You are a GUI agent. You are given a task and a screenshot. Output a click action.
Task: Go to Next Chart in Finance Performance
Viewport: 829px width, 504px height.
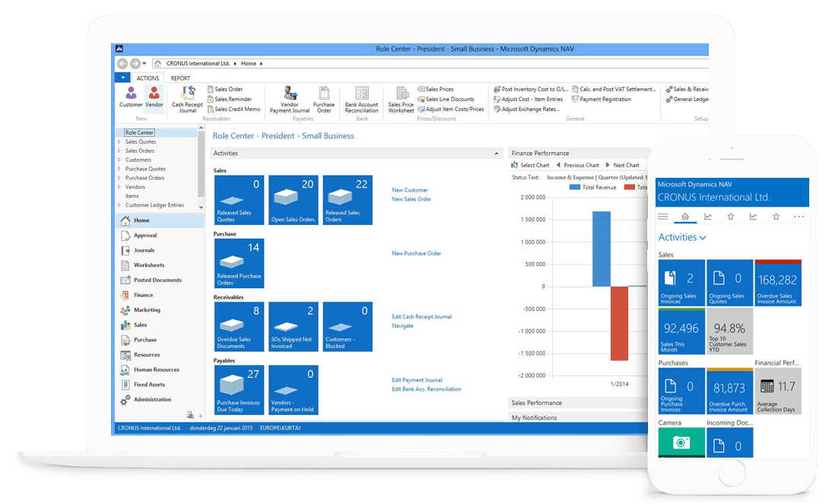[x=622, y=166]
